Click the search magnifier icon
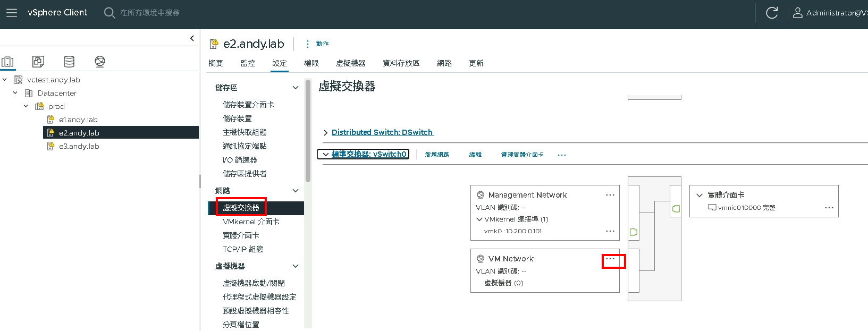 [109, 13]
